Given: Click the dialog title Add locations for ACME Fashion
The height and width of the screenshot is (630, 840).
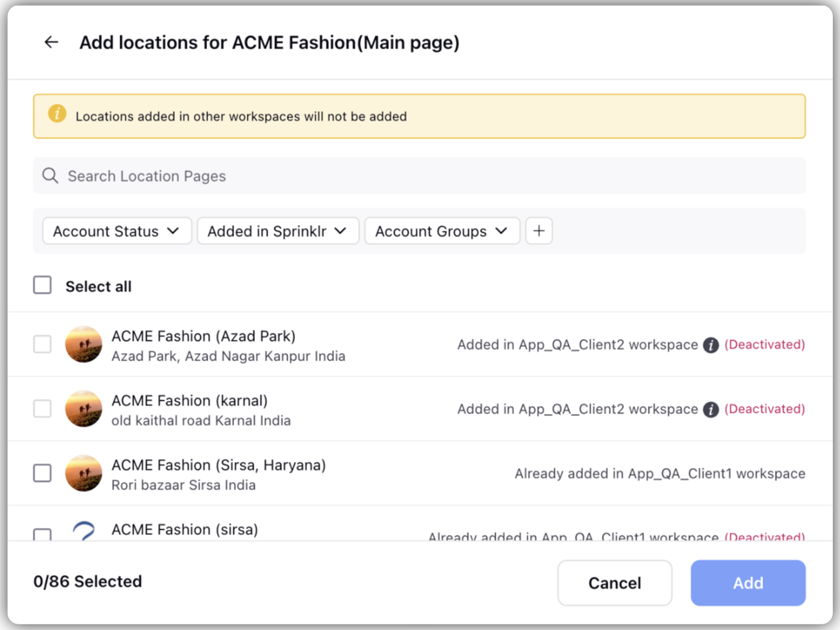Looking at the screenshot, I should tap(269, 42).
